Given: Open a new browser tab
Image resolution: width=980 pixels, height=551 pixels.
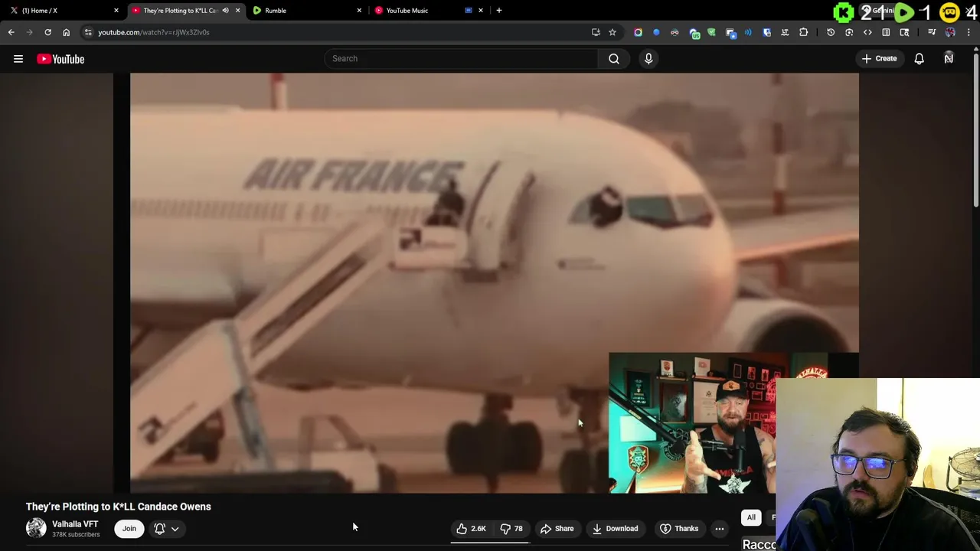Looking at the screenshot, I should (499, 11).
